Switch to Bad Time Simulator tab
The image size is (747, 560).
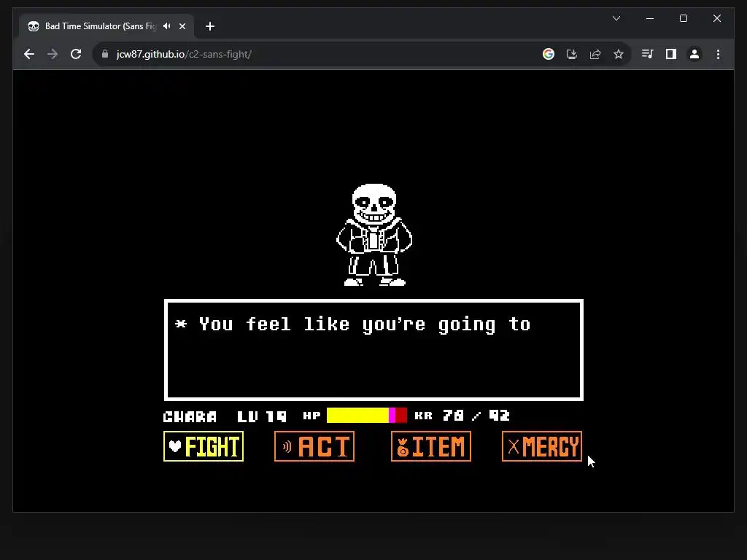107,26
